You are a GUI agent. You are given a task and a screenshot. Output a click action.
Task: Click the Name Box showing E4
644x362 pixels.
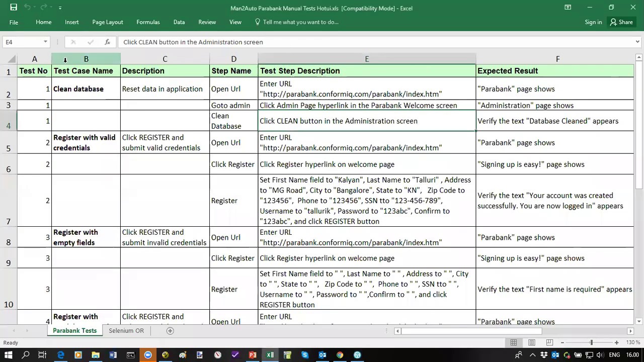click(22, 42)
